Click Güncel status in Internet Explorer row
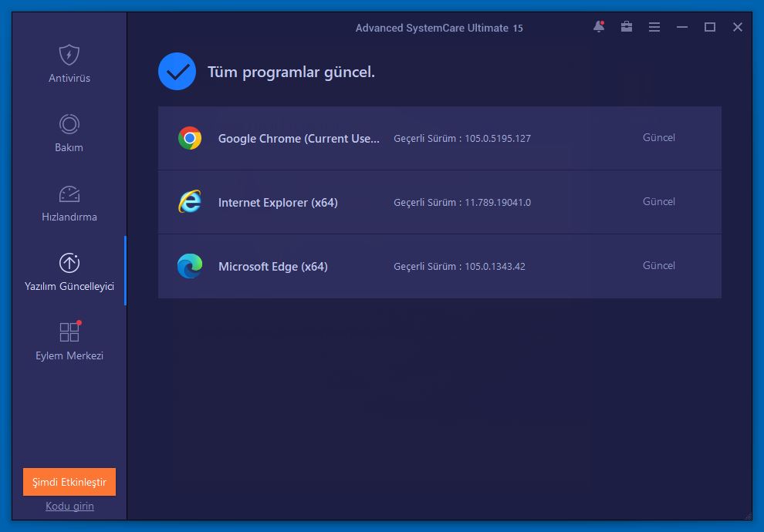The width and height of the screenshot is (764, 532). tap(659, 201)
